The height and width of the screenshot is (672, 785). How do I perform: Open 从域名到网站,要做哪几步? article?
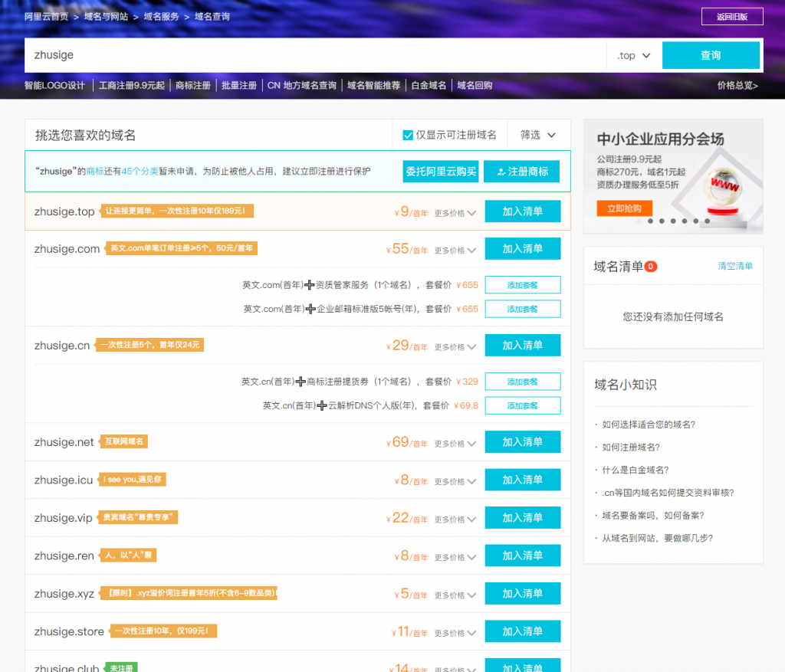[x=657, y=539]
